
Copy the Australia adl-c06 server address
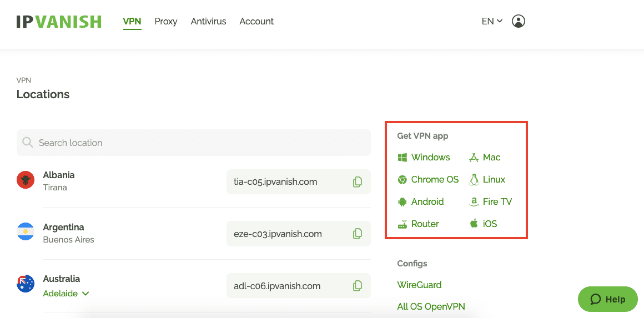pos(358,286)
